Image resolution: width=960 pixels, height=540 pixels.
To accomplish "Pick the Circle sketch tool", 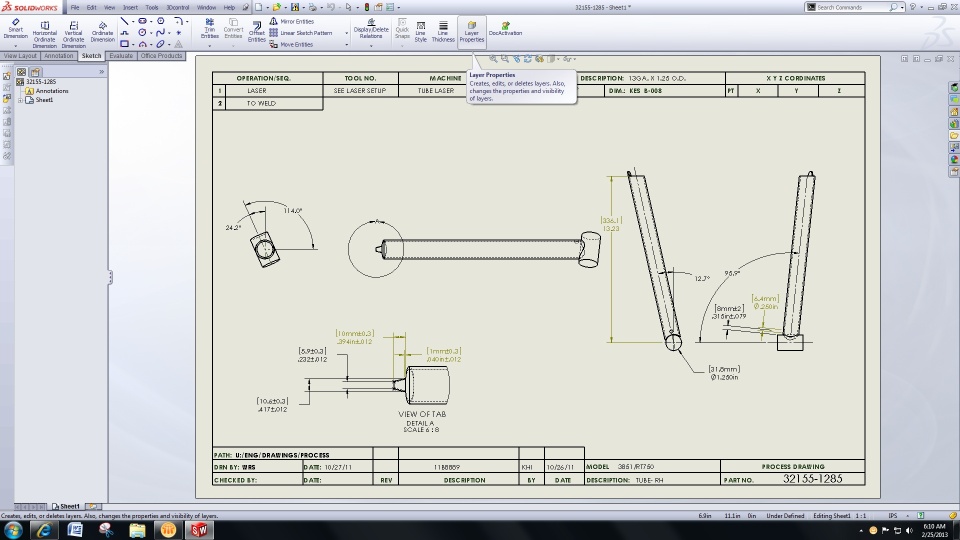I will point(142,32).
